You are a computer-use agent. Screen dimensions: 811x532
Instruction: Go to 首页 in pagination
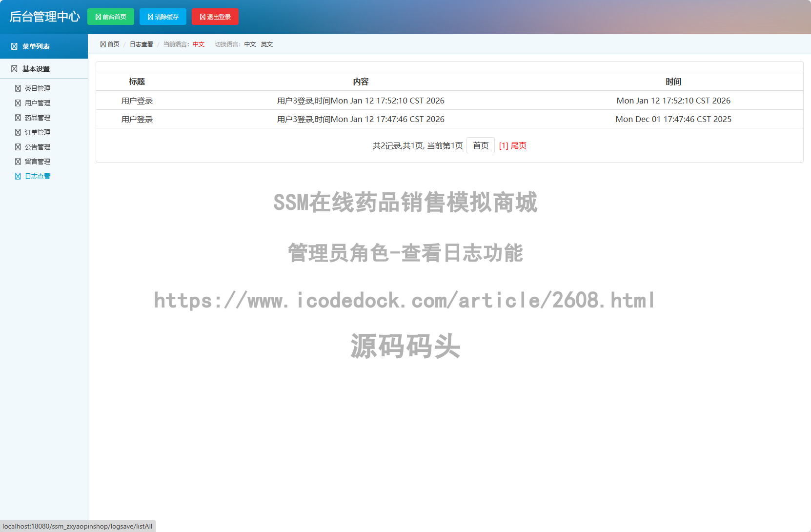[481, 145]
